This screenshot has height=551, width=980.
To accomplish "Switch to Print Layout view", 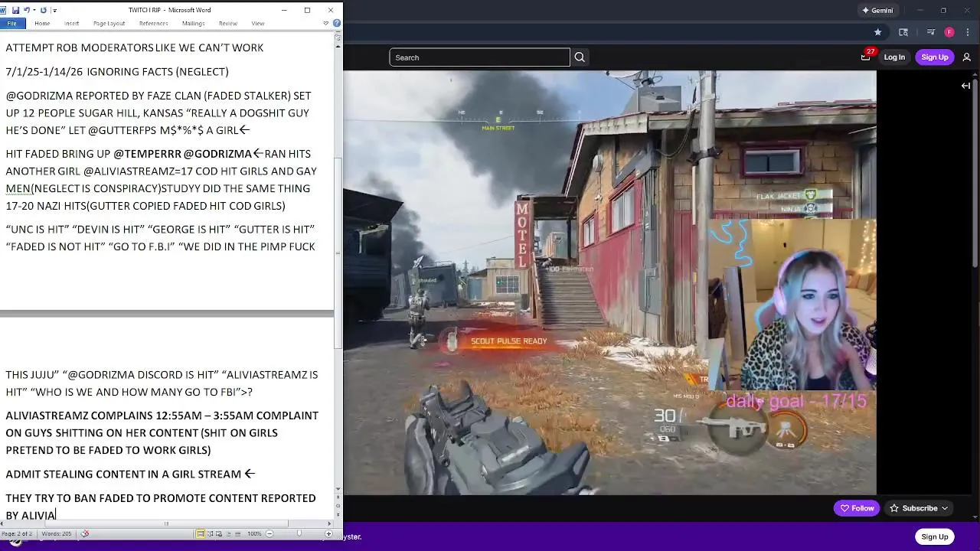I will coord(200,533).
